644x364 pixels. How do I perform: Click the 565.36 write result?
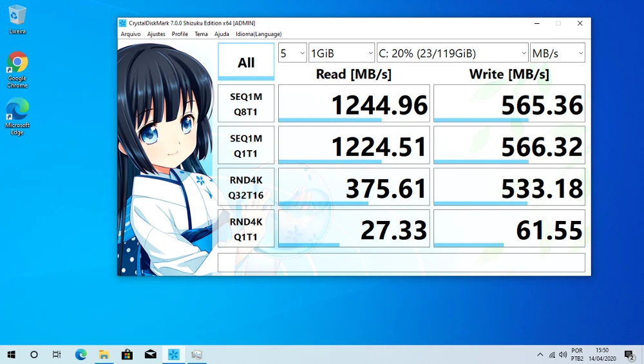click(509, 104)
